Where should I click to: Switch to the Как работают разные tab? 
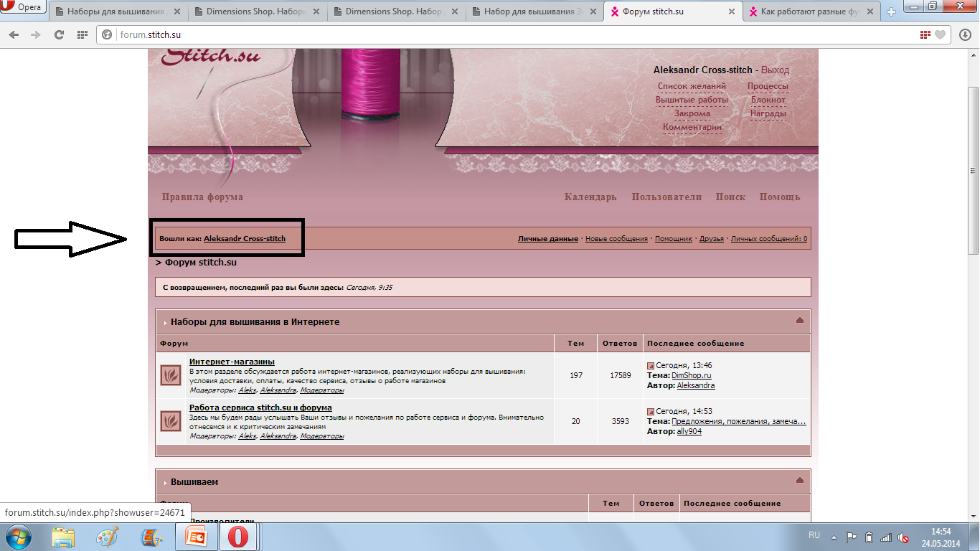(x=811, y=11)
